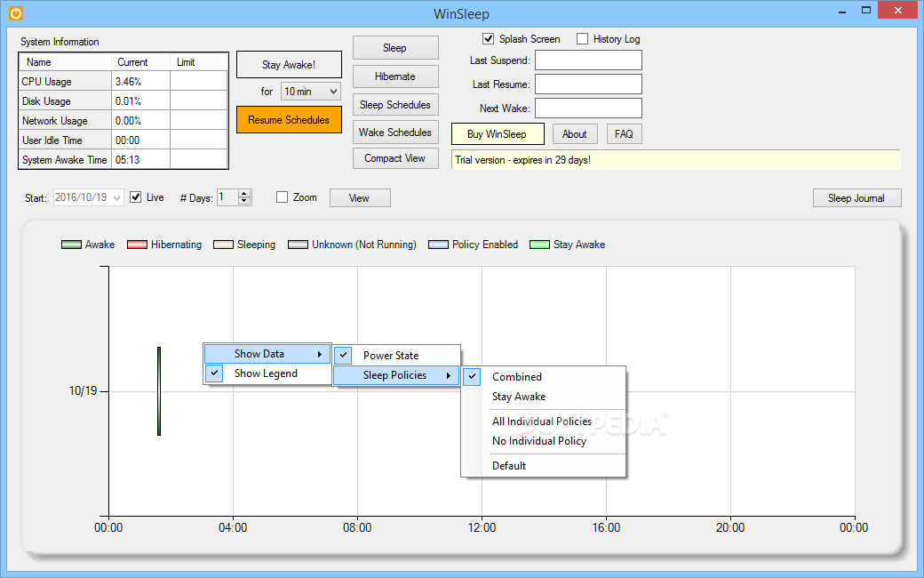Click the Hibernate button
Image resolution: width=924 pixels, height=578 pixels.
click(x=395, y=76)
